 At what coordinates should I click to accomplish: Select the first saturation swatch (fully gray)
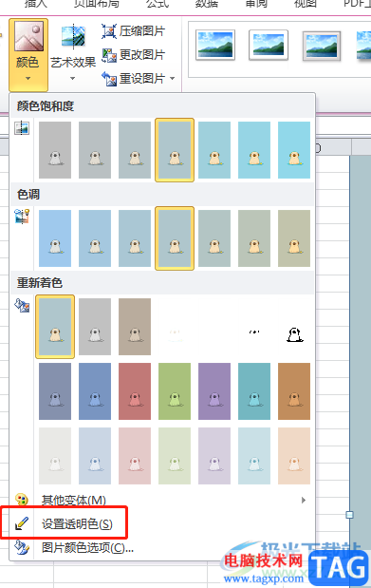pyautogui.click(x=55, y=150)
